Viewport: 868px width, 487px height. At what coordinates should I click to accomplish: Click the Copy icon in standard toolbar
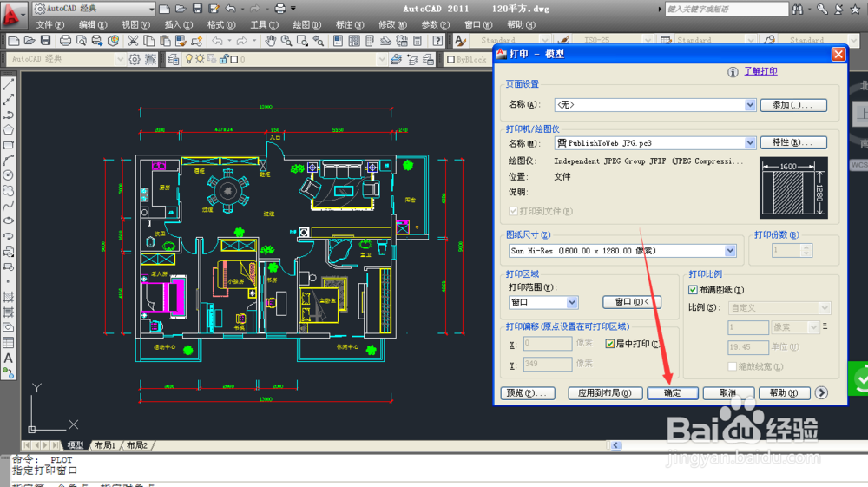(149, 41)
